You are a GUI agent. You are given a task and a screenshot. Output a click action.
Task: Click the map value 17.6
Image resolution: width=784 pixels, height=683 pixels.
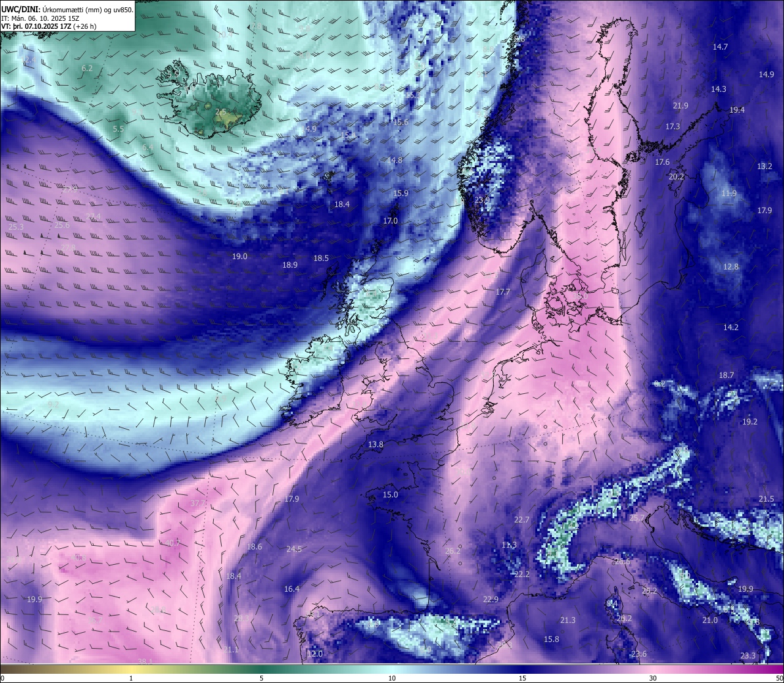662,162
